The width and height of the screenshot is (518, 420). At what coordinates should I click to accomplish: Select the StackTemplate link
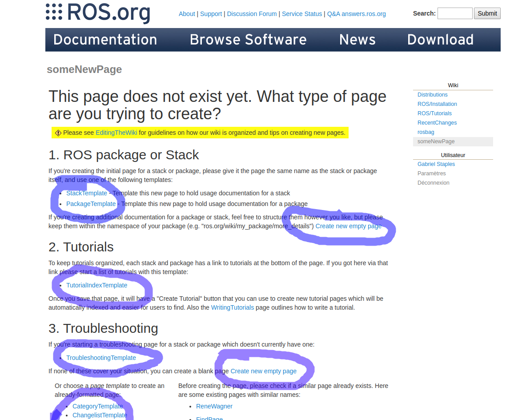click(87, 193)
